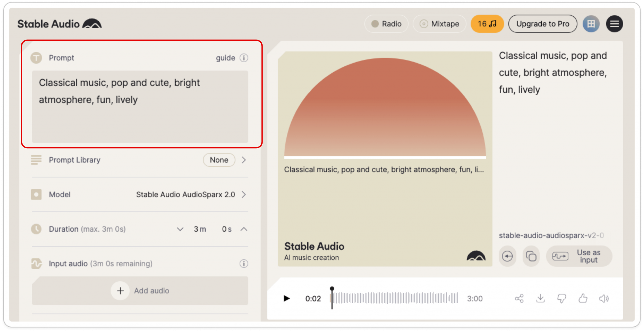
Task: Share the generated track
Action: point(519,298)
